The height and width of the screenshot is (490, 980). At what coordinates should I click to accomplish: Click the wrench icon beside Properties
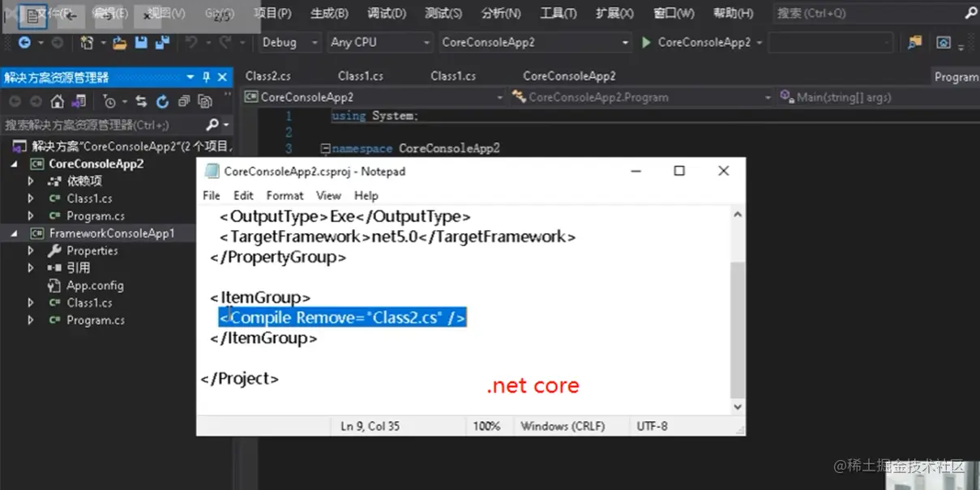pos(54,250)
